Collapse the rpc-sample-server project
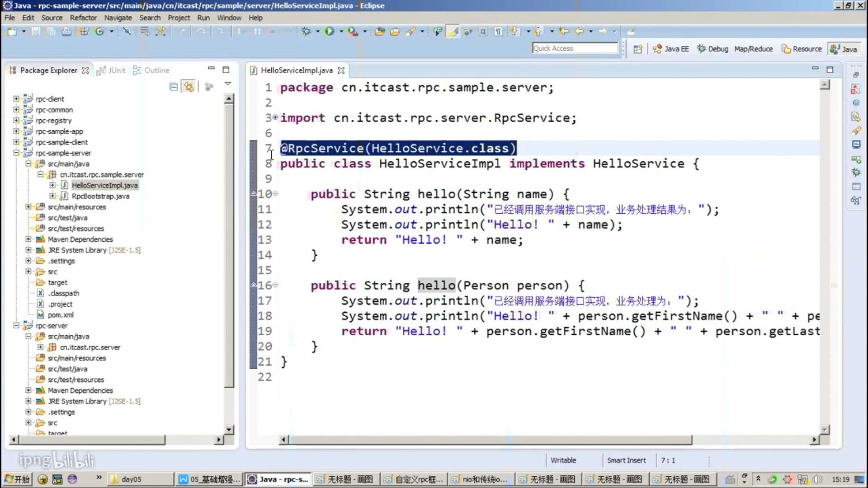 16,153
